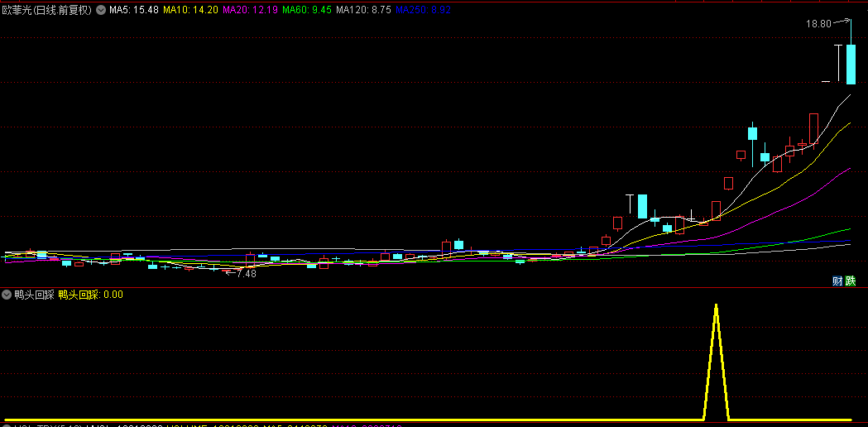Viewport: 868px width, 427px height.
Task: Click the 鸭头回踩 indicator name
Action: (34, 295)
